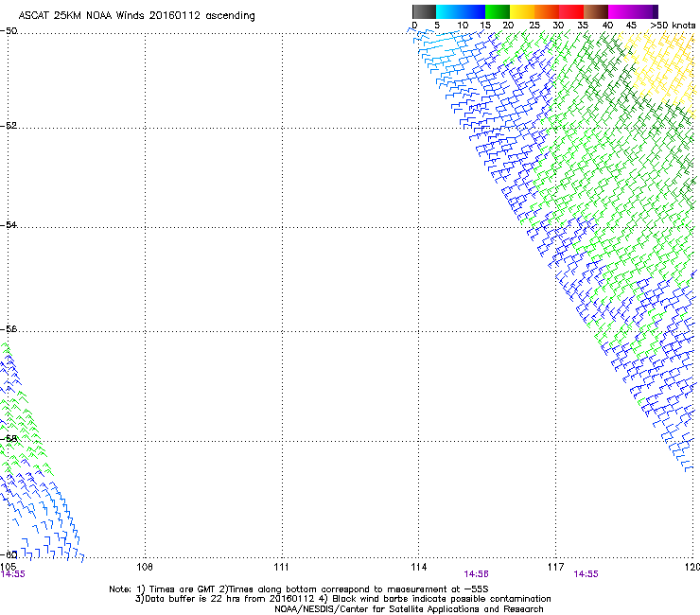Click the purple '14:55' label under 105
Viewport: 700px width, 615px height.
click(x=13, y=574)
